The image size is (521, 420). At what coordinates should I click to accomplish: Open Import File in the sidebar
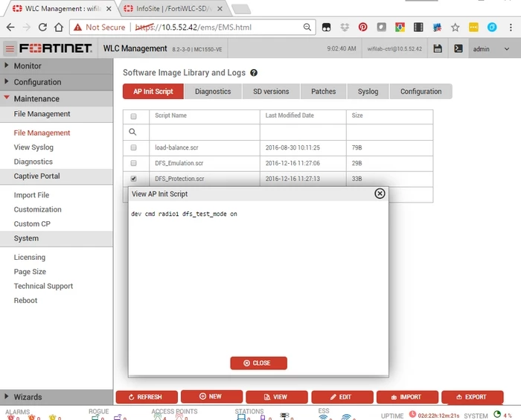click(x=31, y=195)
